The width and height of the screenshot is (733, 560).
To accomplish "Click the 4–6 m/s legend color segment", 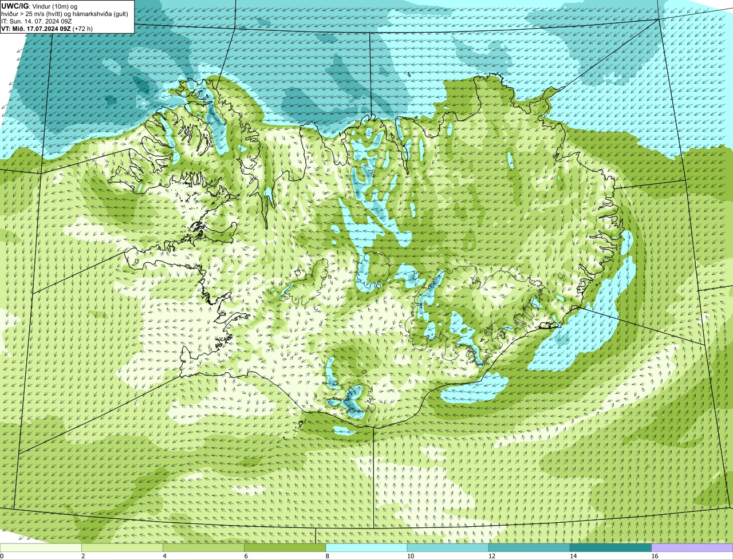I will [x=203, y=547].
